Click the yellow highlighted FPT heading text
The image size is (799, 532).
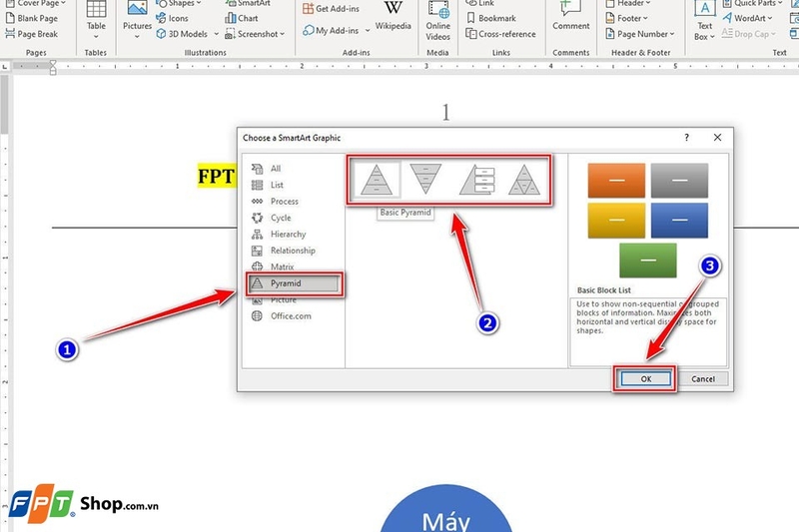[216, 176]
